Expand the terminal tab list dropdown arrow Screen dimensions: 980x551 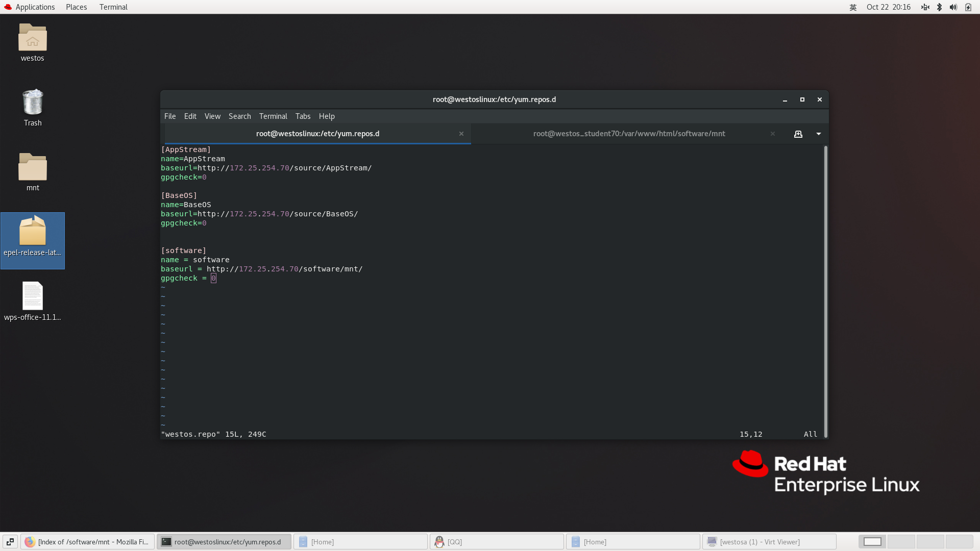pyautogui.click(x=819, y=134)
